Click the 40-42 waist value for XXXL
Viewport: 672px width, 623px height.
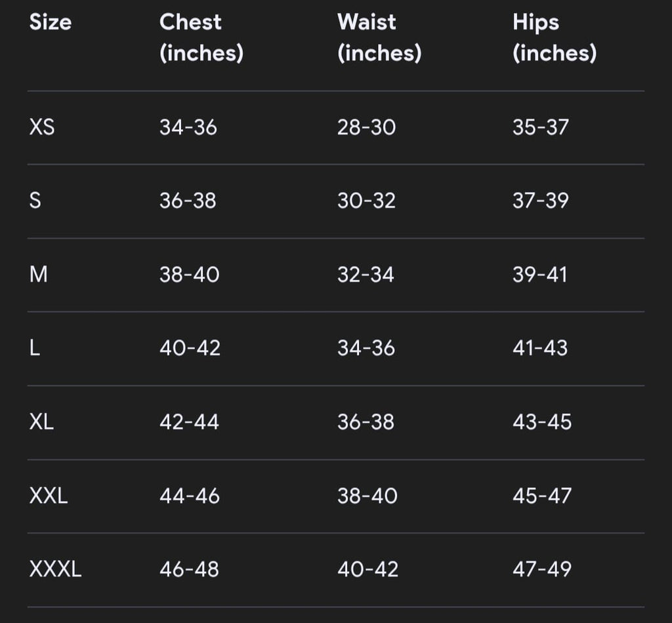click(x=367, y=569)
